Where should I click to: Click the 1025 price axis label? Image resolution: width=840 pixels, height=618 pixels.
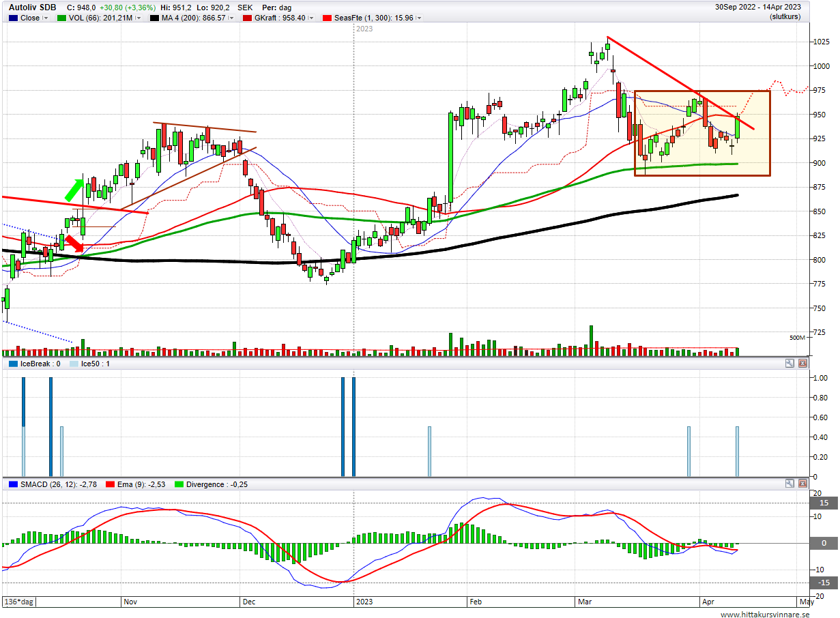click(820, 42)
